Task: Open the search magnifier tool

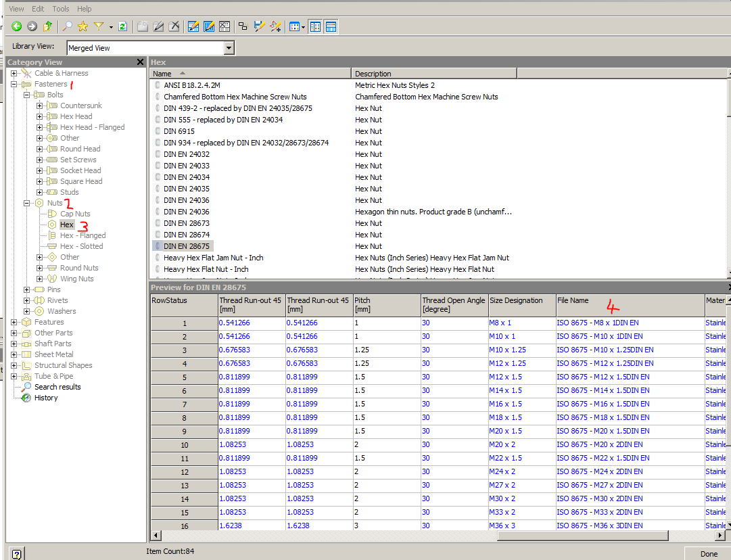Action: pos(68,26)
